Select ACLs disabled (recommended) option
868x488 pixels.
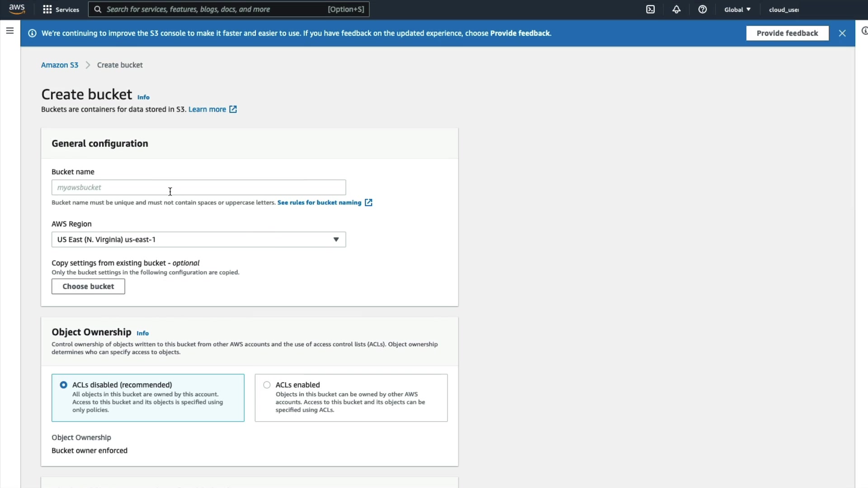point(64,385)
